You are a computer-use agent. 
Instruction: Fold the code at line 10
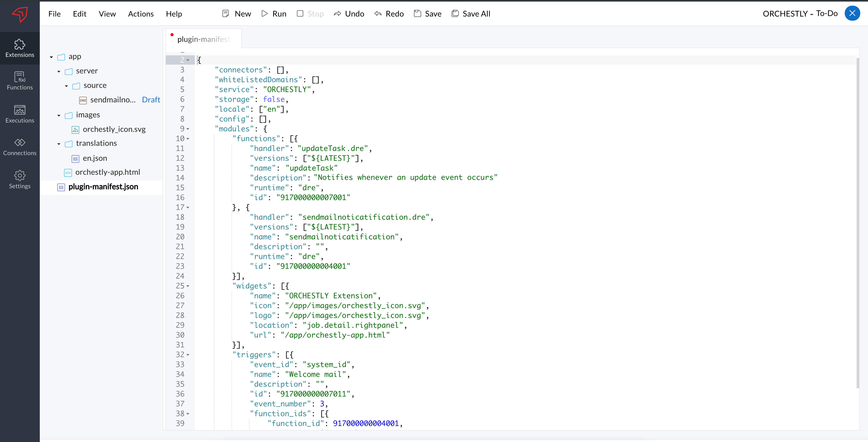(x=188, y=139)
